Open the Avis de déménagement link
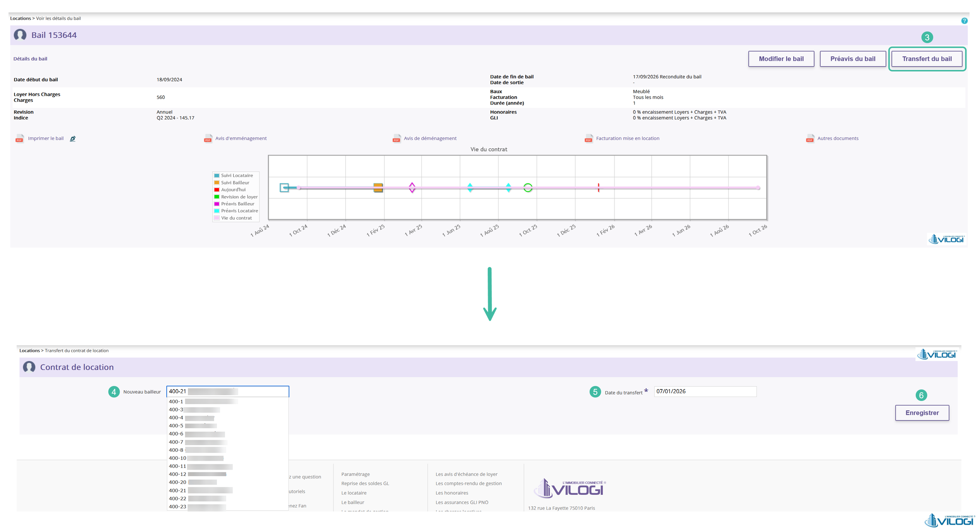The width and height of the screenshot is (980, 532). click(x=430, y=138)
